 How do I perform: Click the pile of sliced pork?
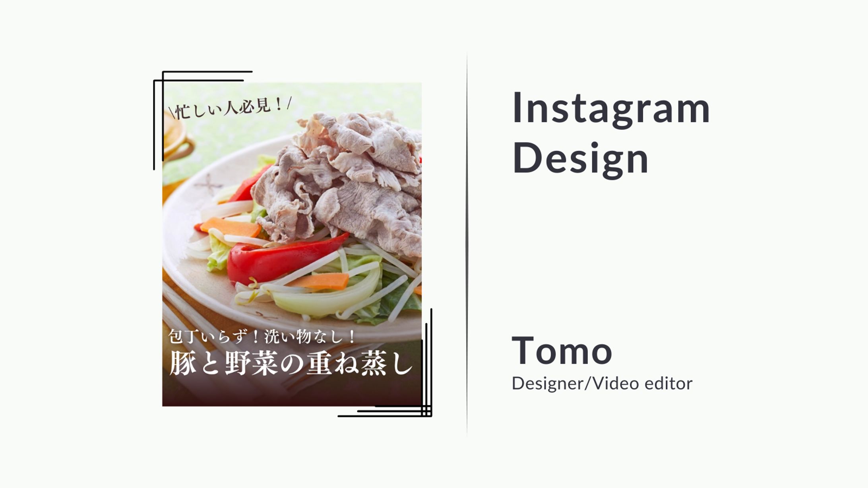click(342, 179)
